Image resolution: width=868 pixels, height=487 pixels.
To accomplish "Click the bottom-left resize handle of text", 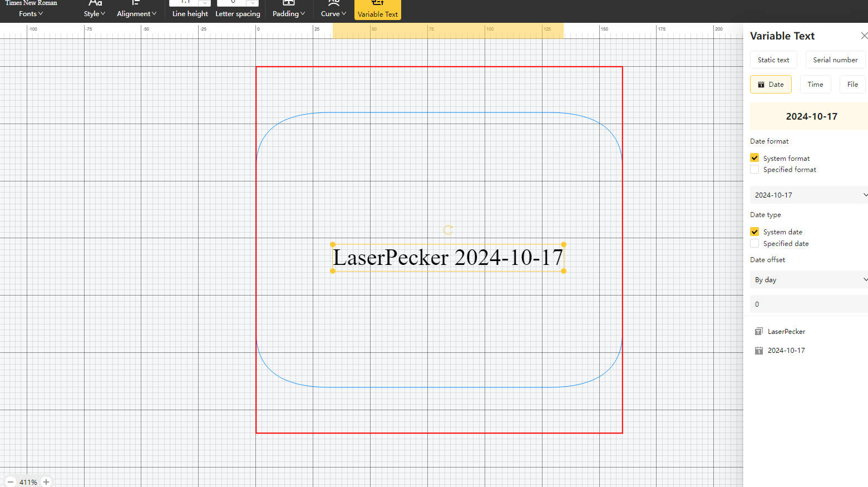I will click(x=333, y=271).
